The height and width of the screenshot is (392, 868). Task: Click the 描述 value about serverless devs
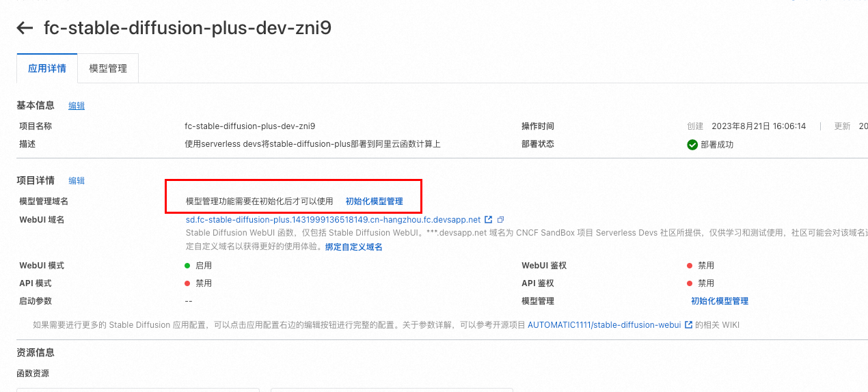(x=313, y=144)
